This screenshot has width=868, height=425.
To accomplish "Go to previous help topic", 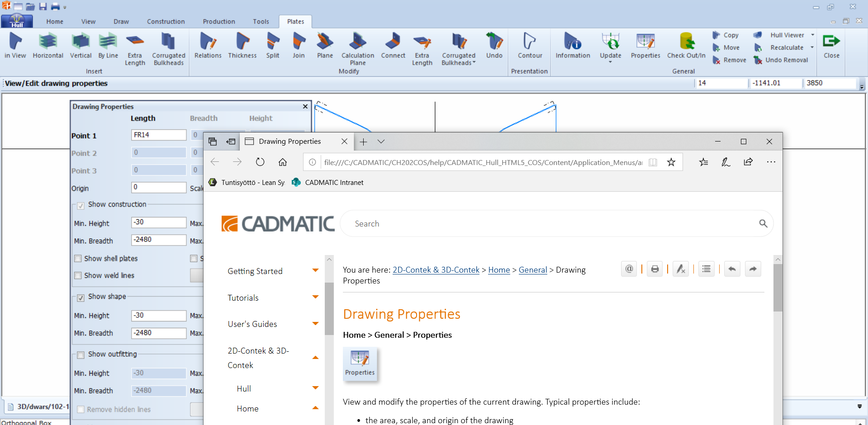I will coord(732,269).
